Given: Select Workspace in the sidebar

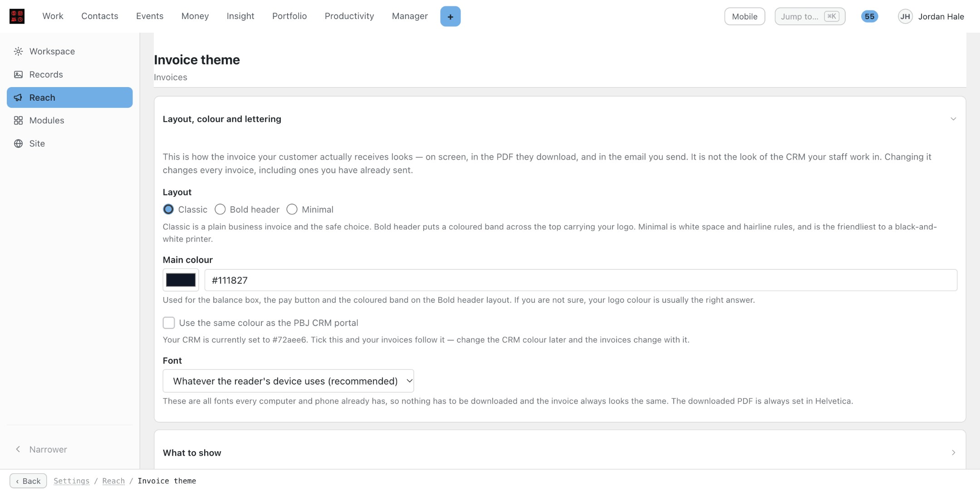Looking at the screenshot, I should pyautogui.click(x=69, y=51).
